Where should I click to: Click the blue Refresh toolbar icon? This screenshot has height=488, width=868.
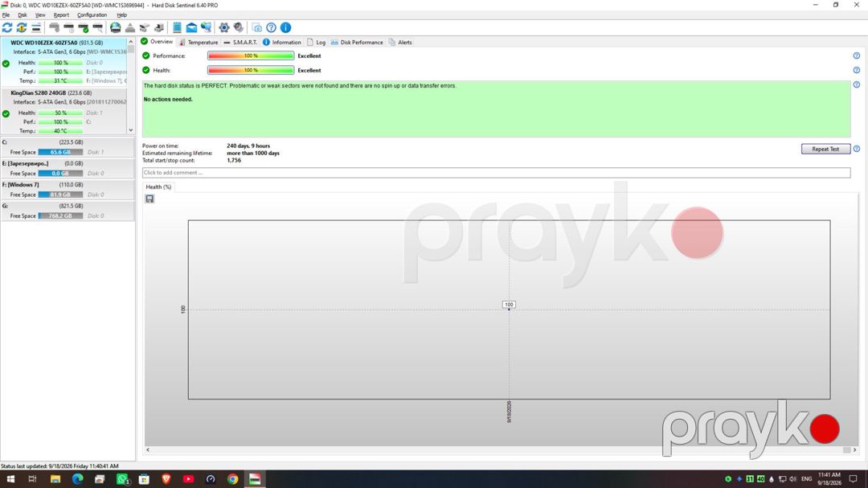pyautogui.click(x=7, y=27)
